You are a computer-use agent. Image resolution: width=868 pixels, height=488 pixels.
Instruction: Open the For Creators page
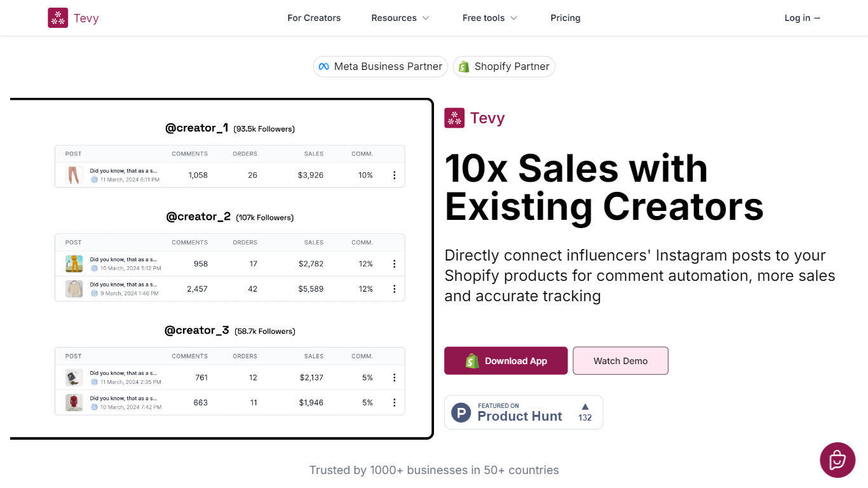(314, 18)
